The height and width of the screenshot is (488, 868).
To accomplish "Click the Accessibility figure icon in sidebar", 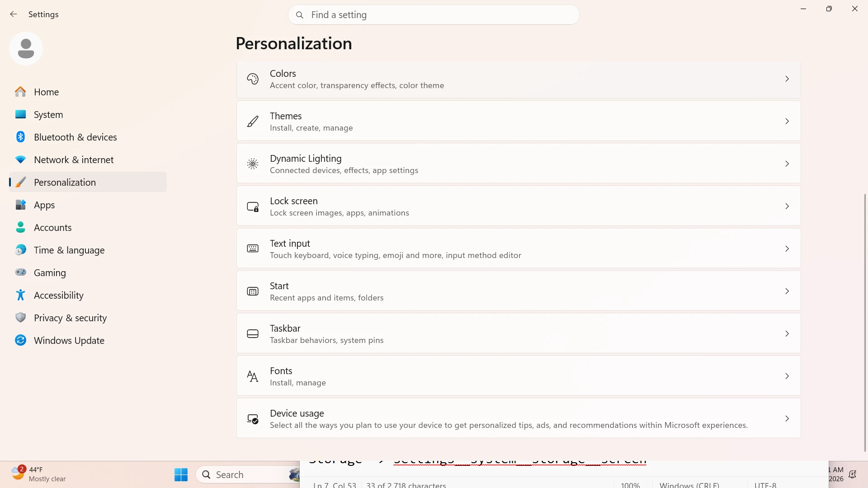I will [x=20, y=295].
